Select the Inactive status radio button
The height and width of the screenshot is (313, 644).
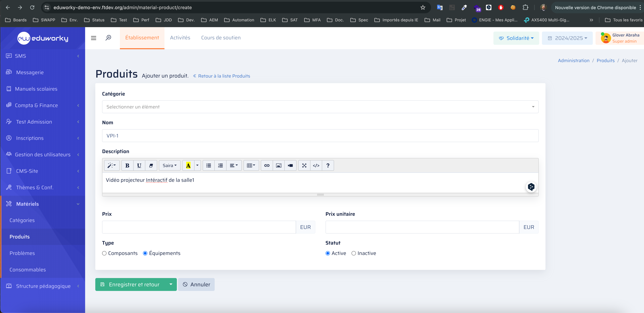coord(354,253)
